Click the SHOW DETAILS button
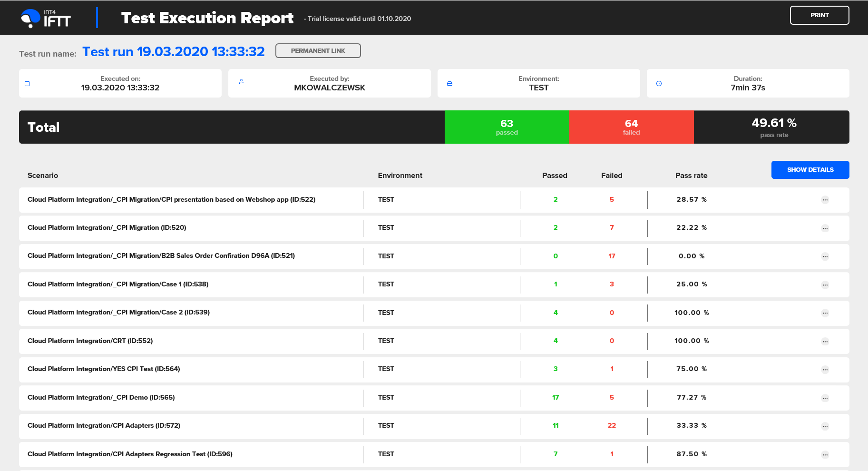This screenshot has height=471, width=868. tap(810, 170)
